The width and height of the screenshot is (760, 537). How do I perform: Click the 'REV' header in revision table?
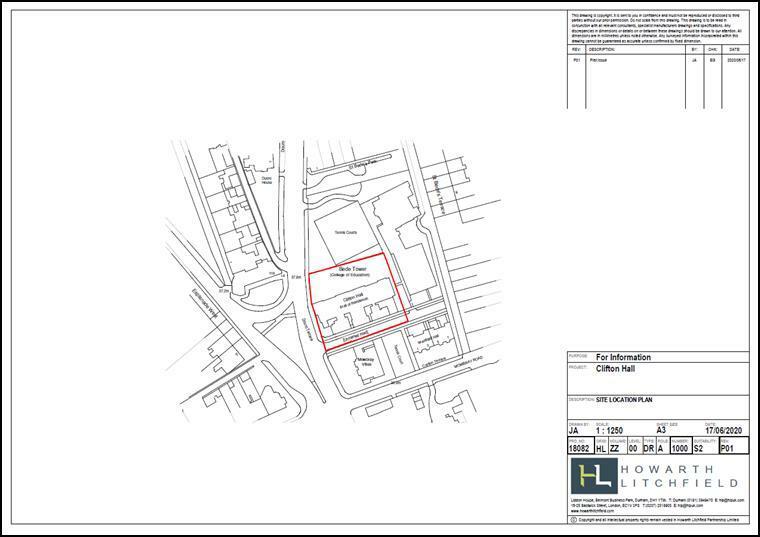tap(576, 49)
